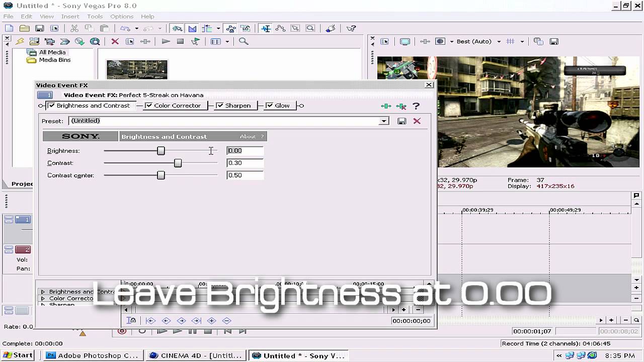Click the Save project floppy icon
Viewport: 644px width, 362px height.
39,29
